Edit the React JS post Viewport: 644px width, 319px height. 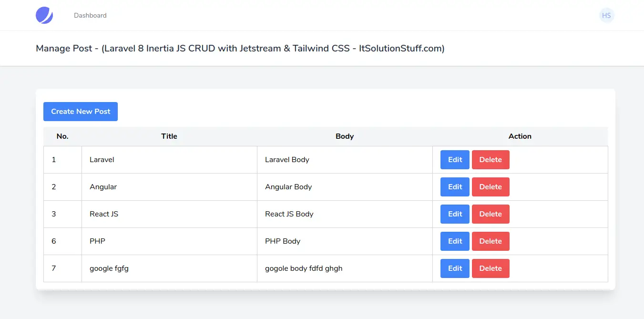(x=454, y=214)
